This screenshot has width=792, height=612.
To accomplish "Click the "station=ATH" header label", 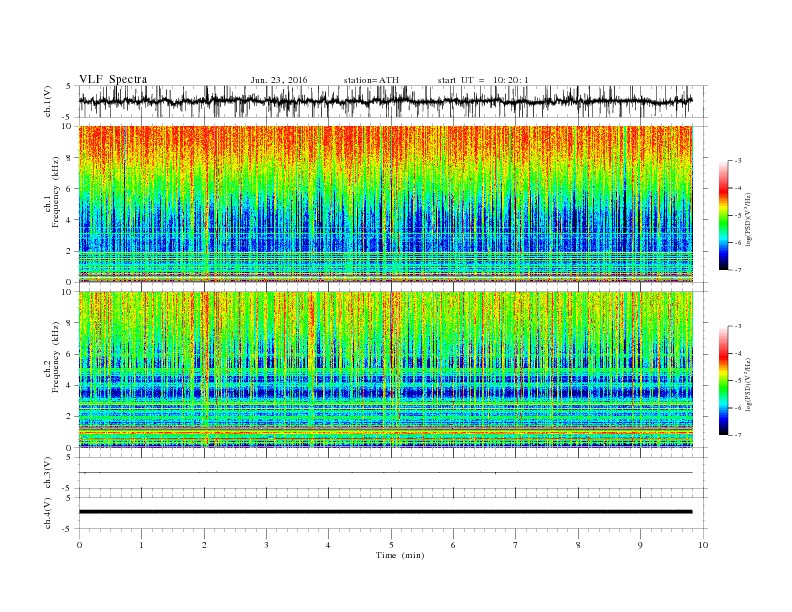I will pos(371,80).
